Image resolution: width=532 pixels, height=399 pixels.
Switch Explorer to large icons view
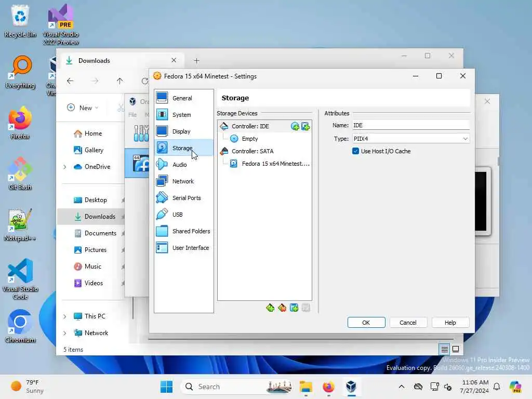456,349
